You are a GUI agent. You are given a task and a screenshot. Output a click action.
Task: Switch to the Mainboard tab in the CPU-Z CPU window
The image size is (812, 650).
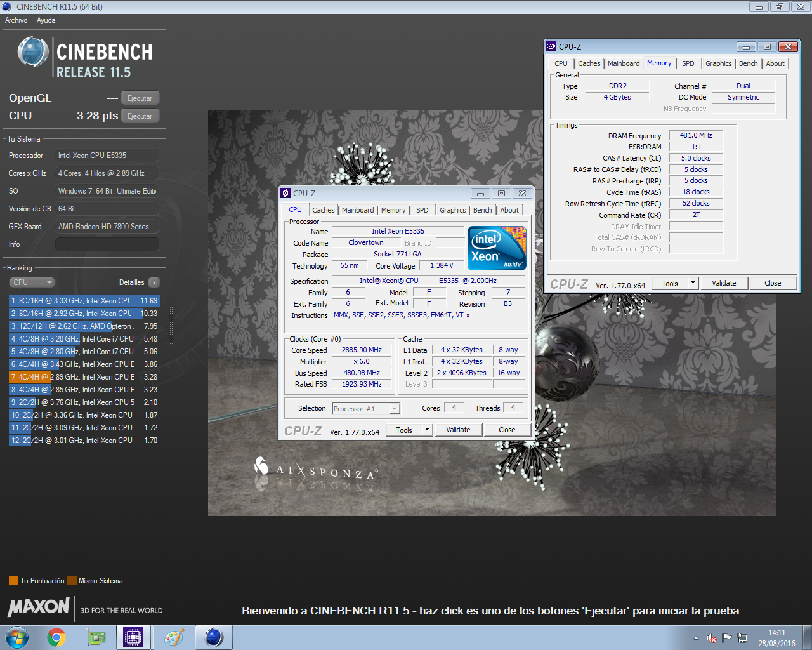pos(358,210)
